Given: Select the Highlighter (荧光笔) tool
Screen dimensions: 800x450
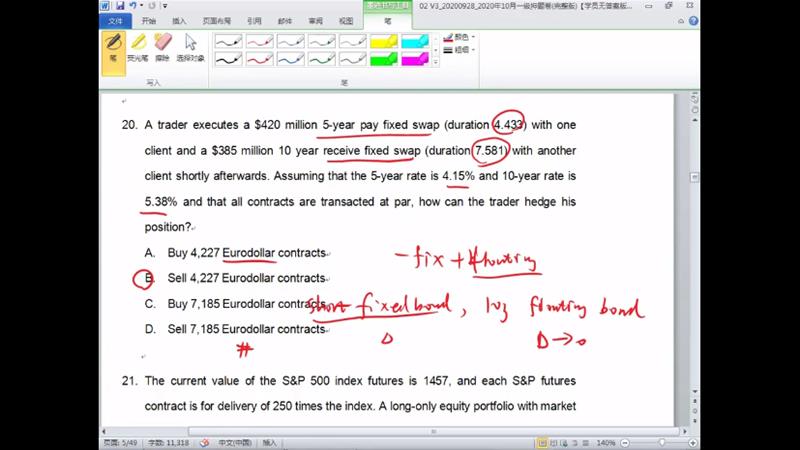Looking at the screenshot, I should [138, 47].
